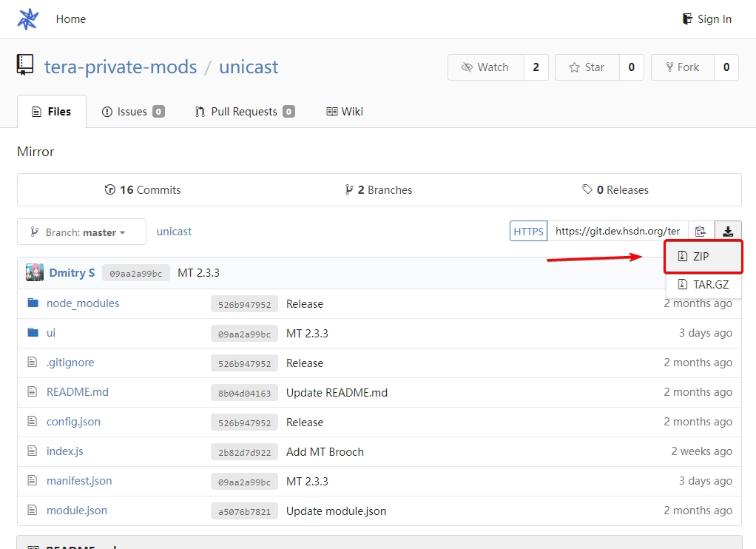756x549 pixels.
Task: Open the Pull Requests tab
Action: (x=244, y=112)
